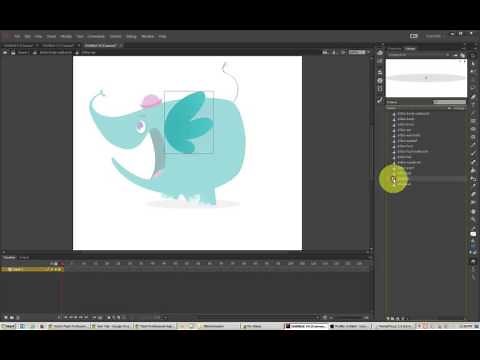
Task: Open the brush-shaped dock panel icon
Action: click(x=380, y=100)
